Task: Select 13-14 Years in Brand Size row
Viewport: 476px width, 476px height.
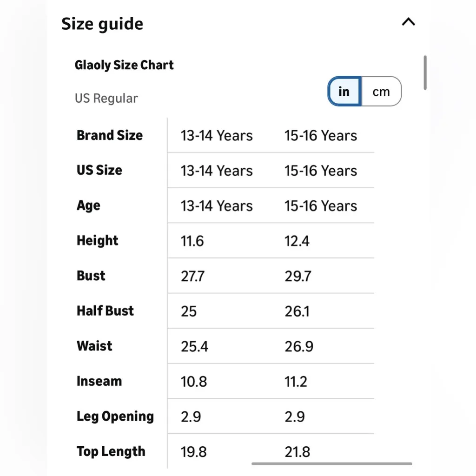Action: (x=217, y=136)
